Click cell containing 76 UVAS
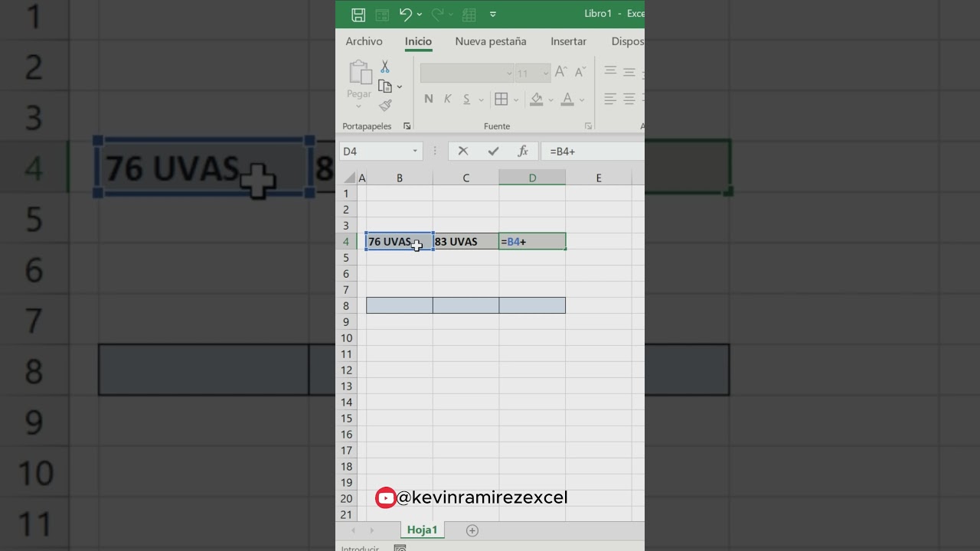The height and width of the screenshot is (551, 980). coord(400,242)
